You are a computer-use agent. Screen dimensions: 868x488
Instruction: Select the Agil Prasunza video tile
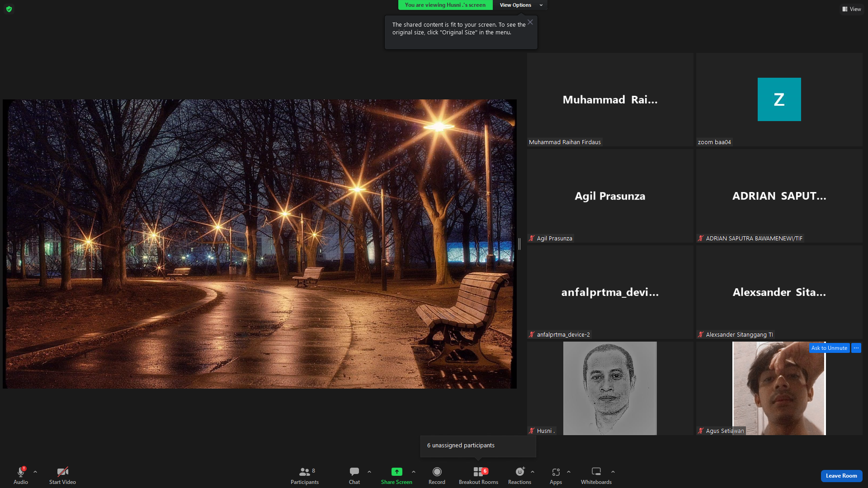(x=610, y=196)
